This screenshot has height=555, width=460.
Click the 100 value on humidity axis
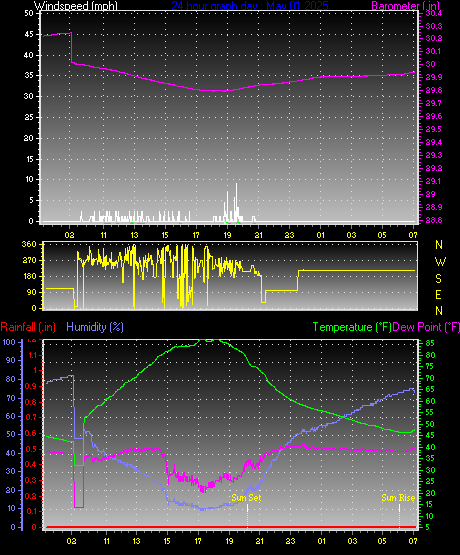(x=9, y=342)
